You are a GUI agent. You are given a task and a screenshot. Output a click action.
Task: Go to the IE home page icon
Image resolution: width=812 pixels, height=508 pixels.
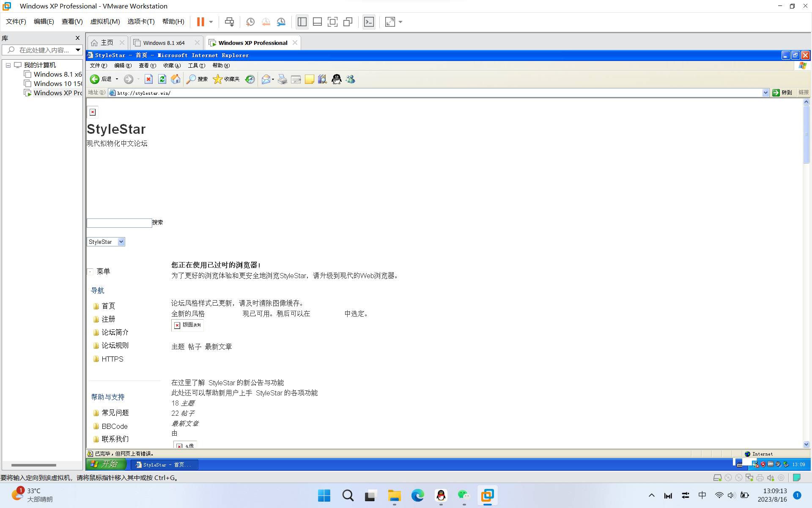[x=176, y=79]
